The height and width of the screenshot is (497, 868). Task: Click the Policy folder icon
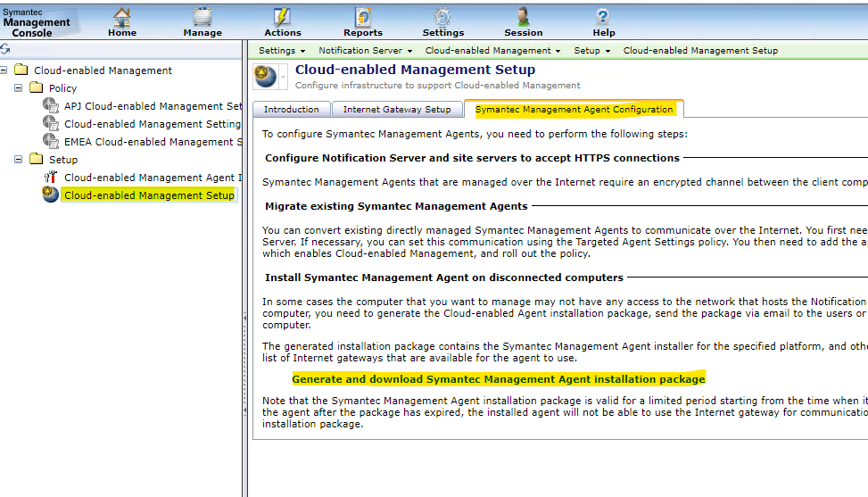click(36, 87)
